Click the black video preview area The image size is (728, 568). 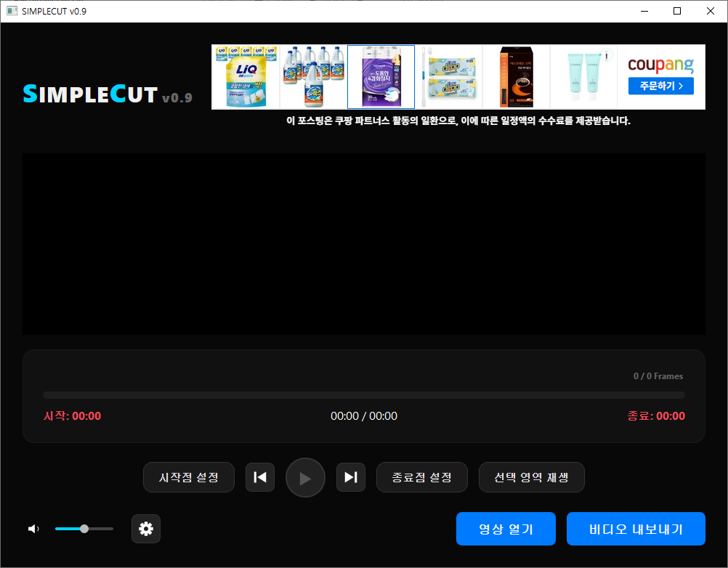(363, 243)
